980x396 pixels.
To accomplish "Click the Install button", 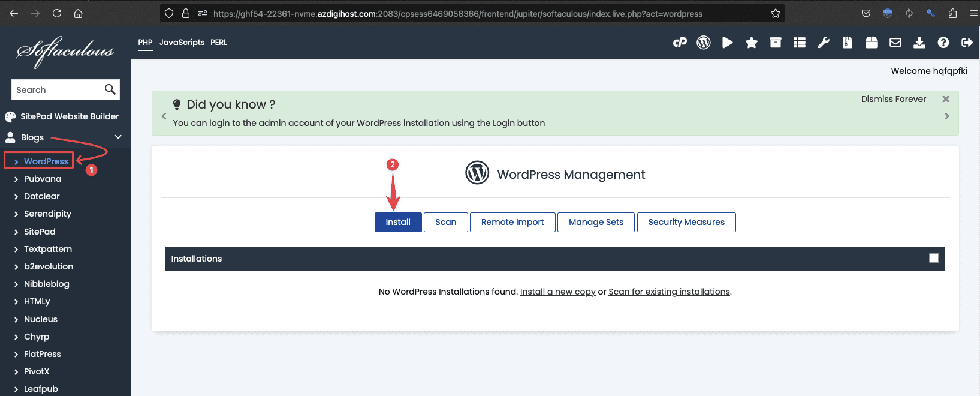I will click(398, 222).
